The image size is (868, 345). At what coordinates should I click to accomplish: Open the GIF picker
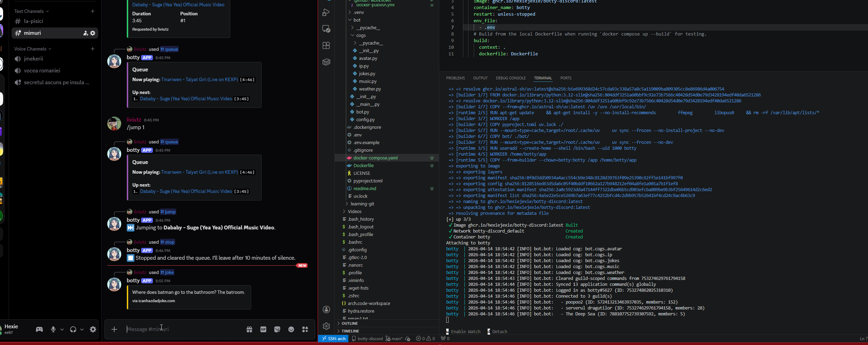click(263, 329)
